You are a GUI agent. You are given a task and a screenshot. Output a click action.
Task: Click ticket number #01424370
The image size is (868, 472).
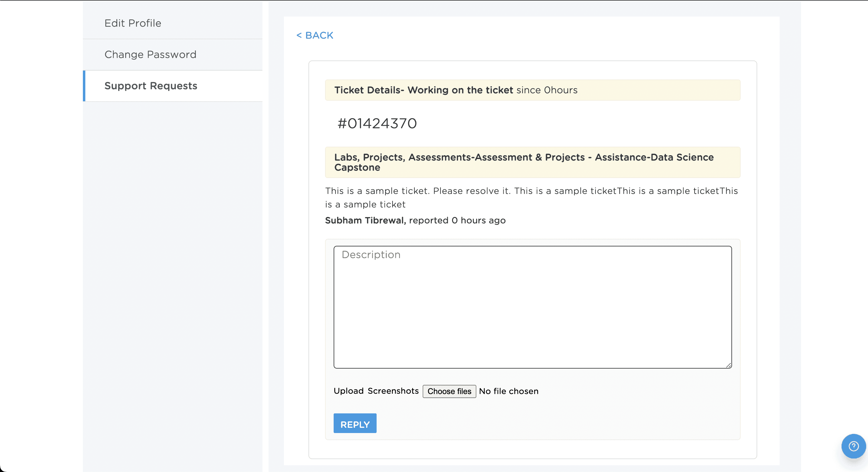coord(377,123)
